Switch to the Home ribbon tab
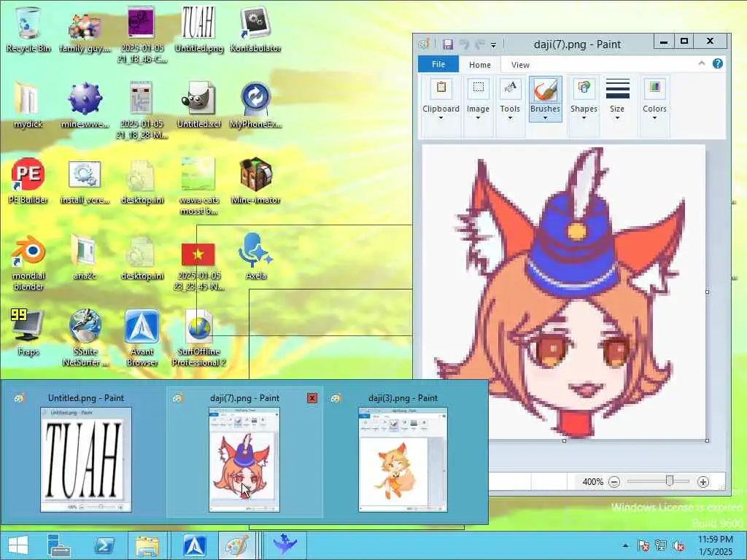Image resolution: width=747 pixels, height=560 pixels. 480,65
